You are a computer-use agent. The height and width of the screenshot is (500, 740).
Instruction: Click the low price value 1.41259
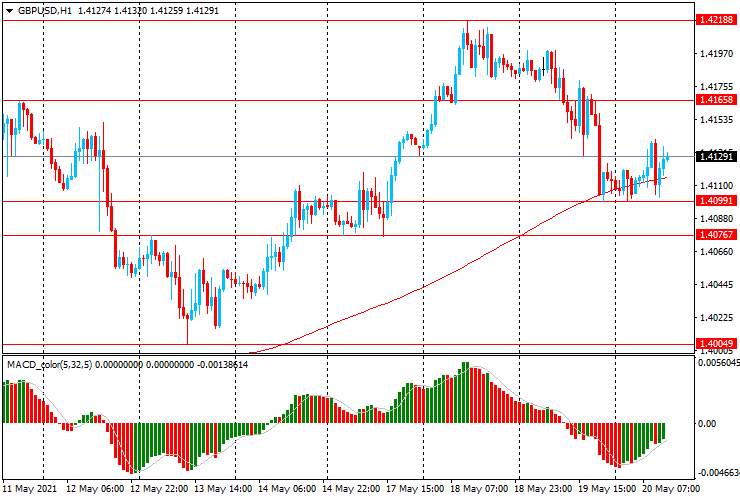click(167, 10)
